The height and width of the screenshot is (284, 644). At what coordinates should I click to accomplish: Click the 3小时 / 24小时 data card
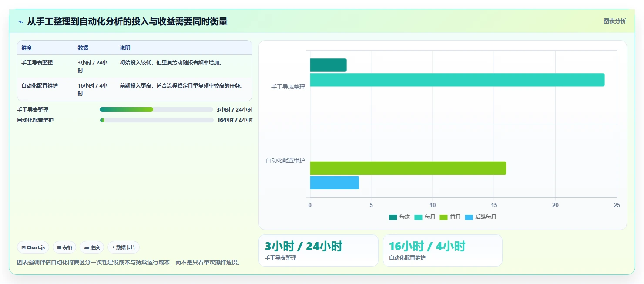pyautogui.click(x=319, y=250)
